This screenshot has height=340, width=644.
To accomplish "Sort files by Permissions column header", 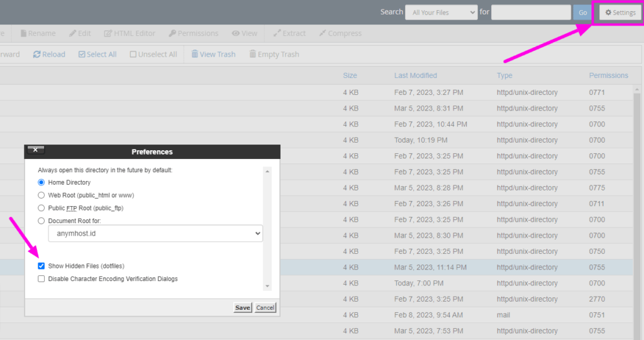I will tap(608, 75).
